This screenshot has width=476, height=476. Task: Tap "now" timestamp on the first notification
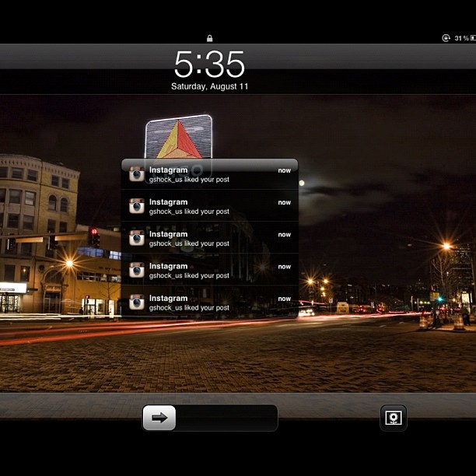tap(284, 170)
